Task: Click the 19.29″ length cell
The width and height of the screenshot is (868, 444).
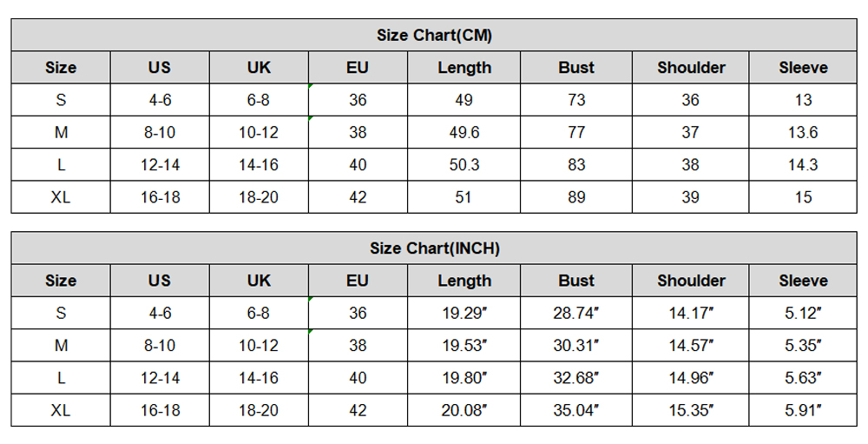Action: click(464, 313)
